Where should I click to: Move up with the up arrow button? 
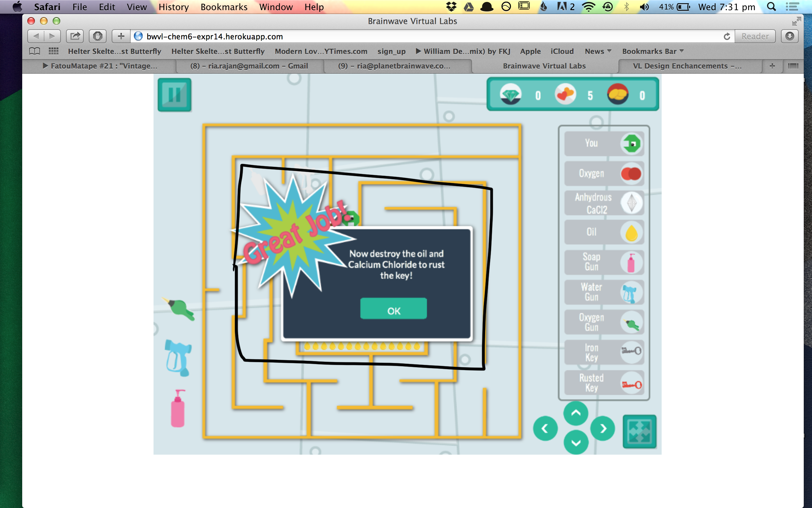coord(576,413)
